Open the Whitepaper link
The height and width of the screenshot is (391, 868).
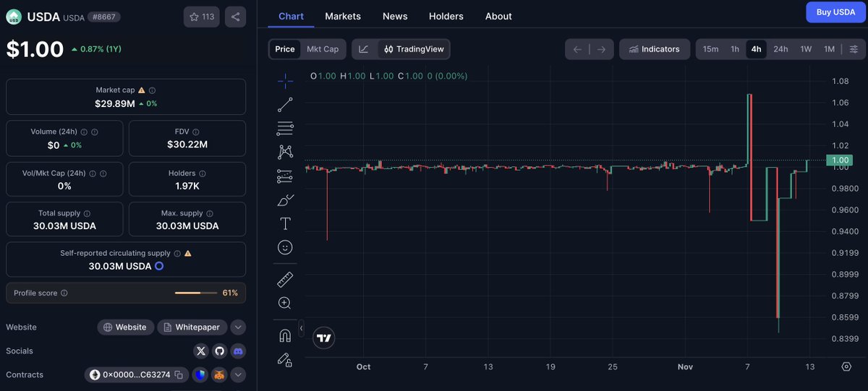pyautogui.click(x=192, y=327)
